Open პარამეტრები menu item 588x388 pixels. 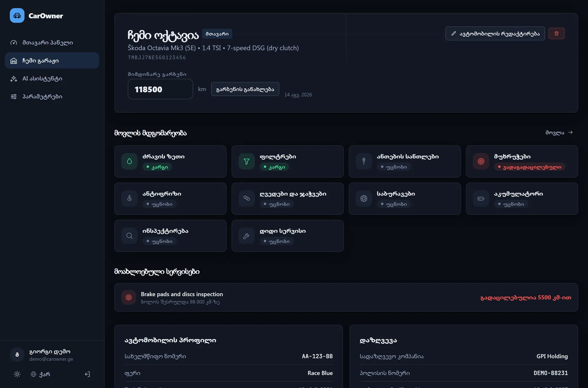[52, 96]
